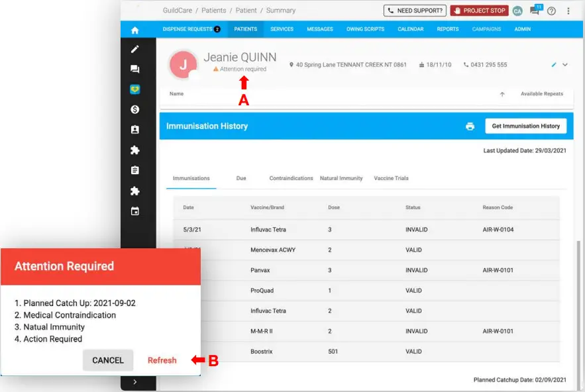The image size is (585, 392).
Task: Open the notifications message icon with badge
Action: point(535,10)
